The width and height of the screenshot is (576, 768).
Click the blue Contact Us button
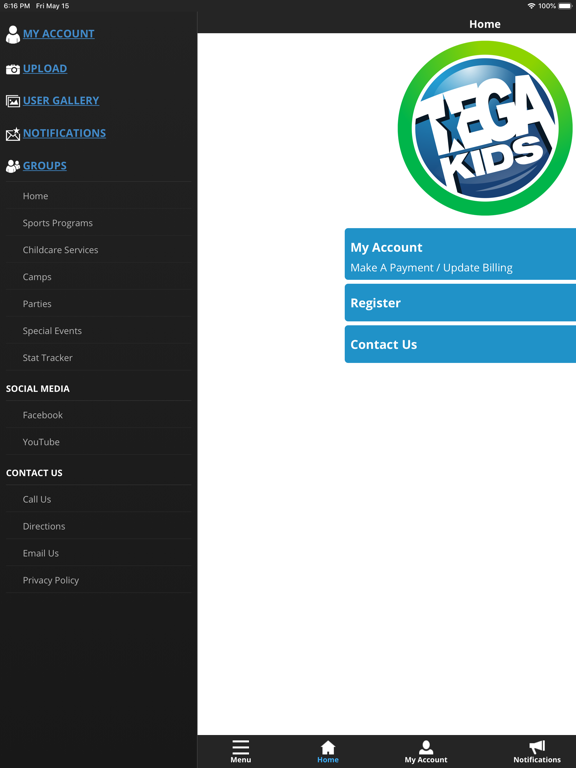tap(460, 344)
